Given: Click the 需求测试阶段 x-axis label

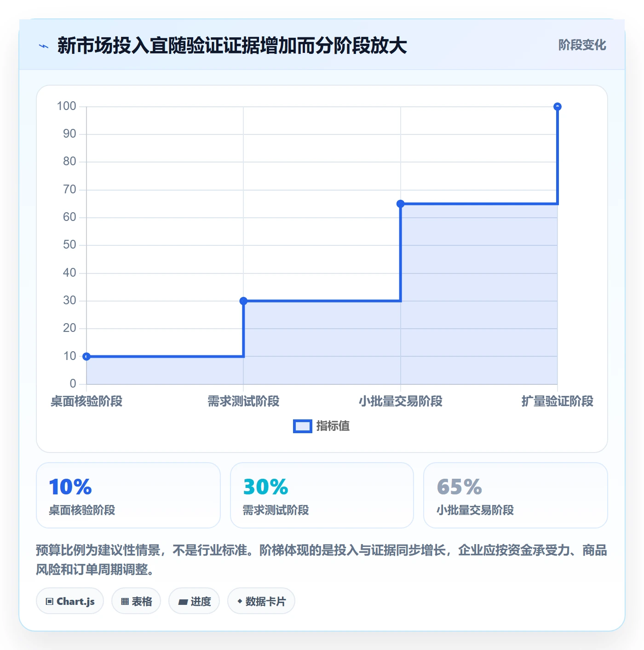Looking at the screenshot, I should click(243, 401).
